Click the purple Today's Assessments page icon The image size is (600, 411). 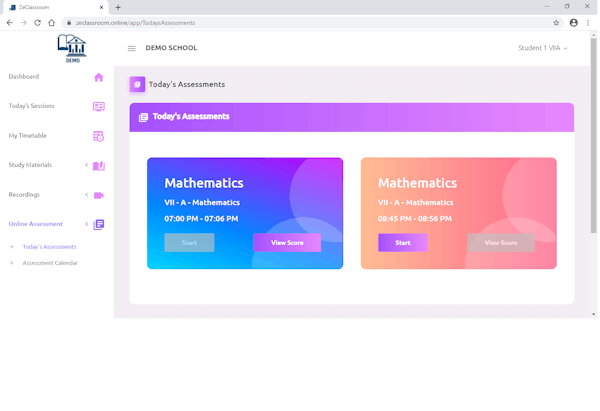point(137,85)
